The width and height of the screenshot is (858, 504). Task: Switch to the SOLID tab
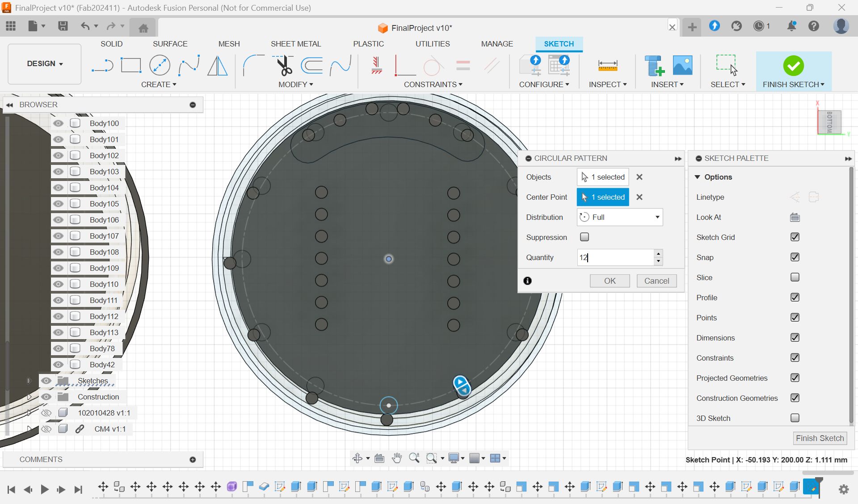pyautogui.click(x=111, y=44)
